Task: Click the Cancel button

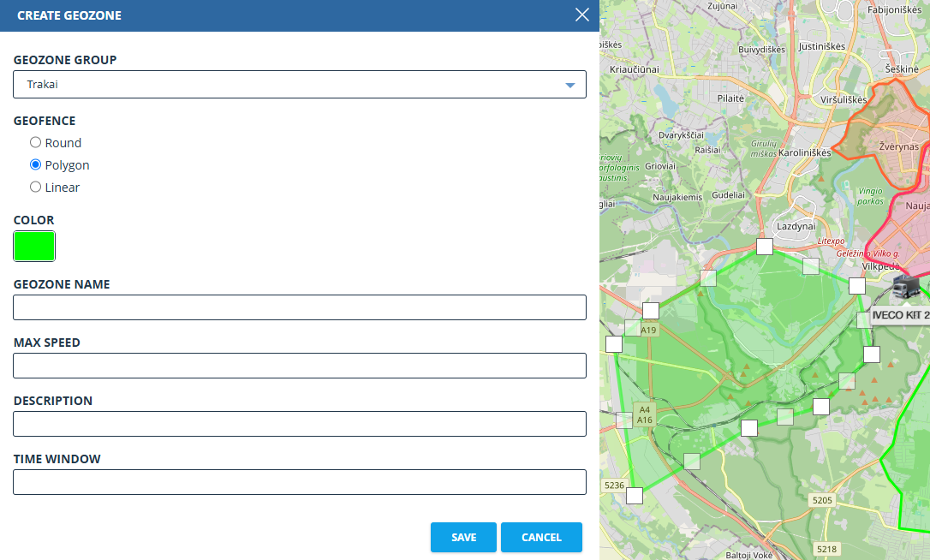Action: (x=541, y=537)
